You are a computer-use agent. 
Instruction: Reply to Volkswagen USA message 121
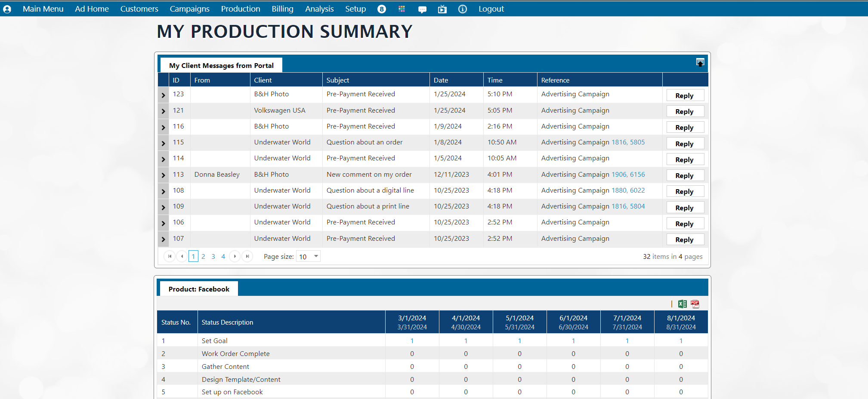point(684,111)
